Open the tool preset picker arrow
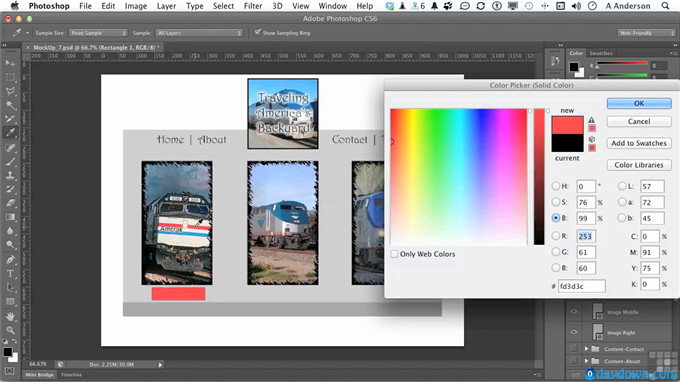680x382 pixels. pos(27,33)
